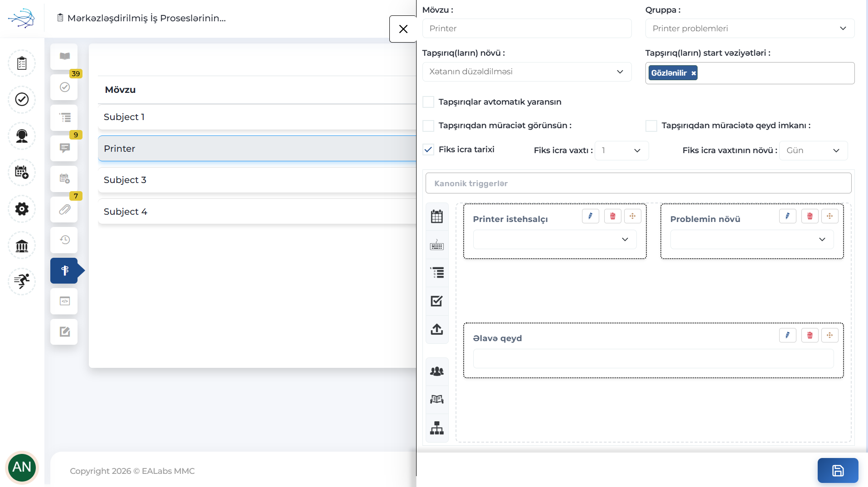Enable Tapşırıqlar avtomatık yaransın checkbox
868x487 pixels.
[428, 102]
